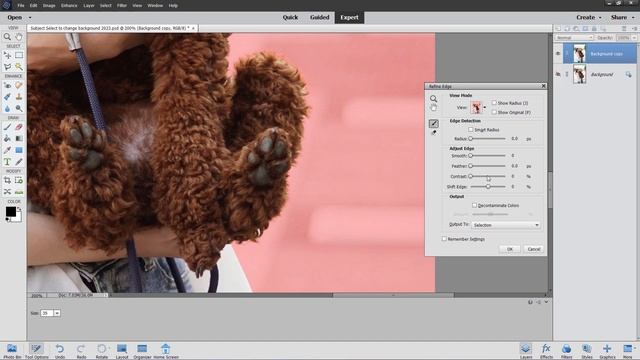The width and height of the screenshot is (640, 360).
Task: Open the Output To dropdown
Action: tap(506, 225)
